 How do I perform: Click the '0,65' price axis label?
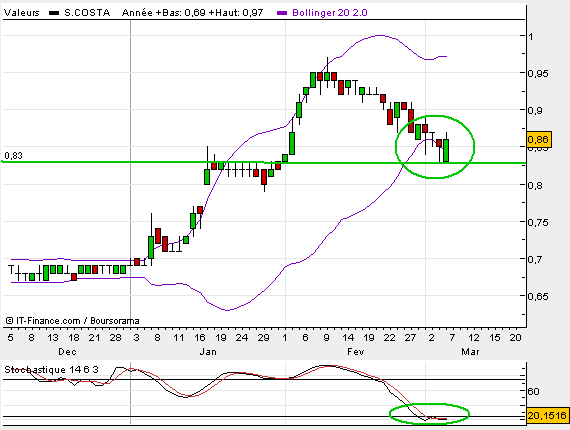point(538,296)
